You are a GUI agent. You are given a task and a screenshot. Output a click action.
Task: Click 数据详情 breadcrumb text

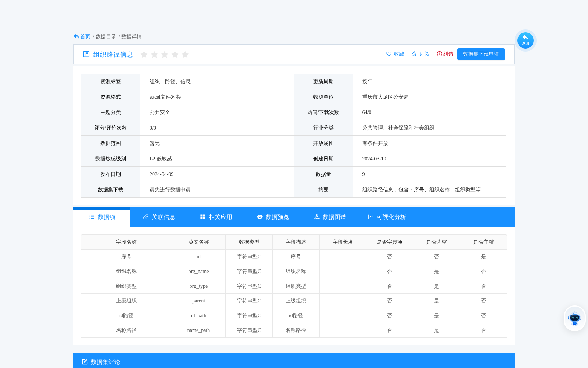(x=132, y=36)
